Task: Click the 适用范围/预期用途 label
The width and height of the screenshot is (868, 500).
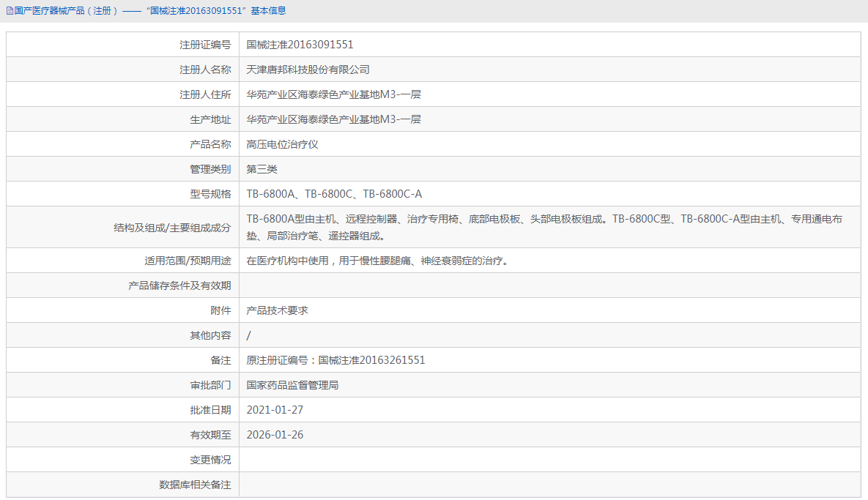Action: click(x=188, y=261)
